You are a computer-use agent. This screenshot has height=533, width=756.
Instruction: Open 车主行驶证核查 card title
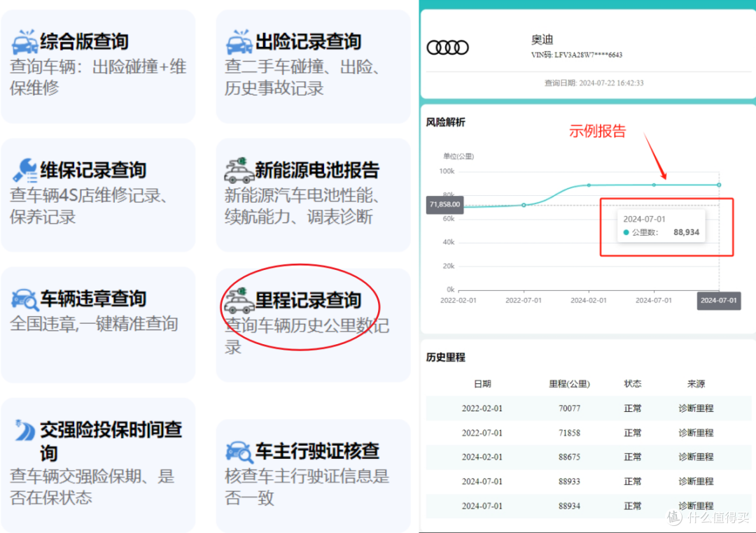click(x=317, y=451)
